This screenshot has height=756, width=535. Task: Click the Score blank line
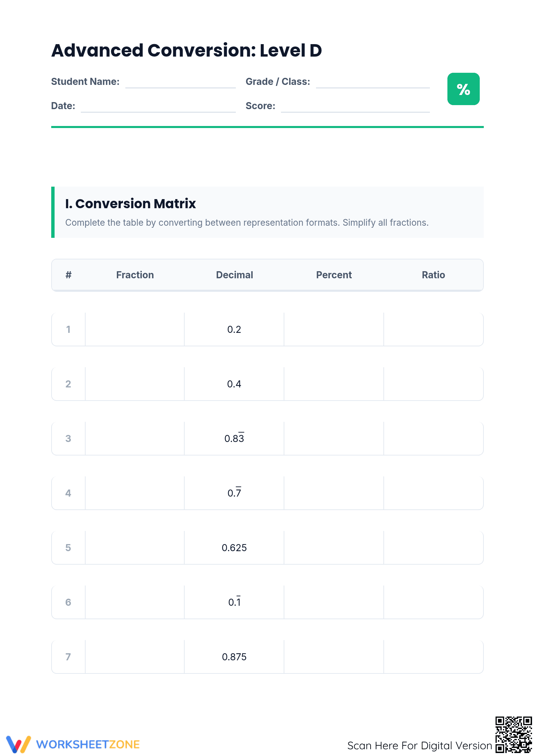[355, 107]
